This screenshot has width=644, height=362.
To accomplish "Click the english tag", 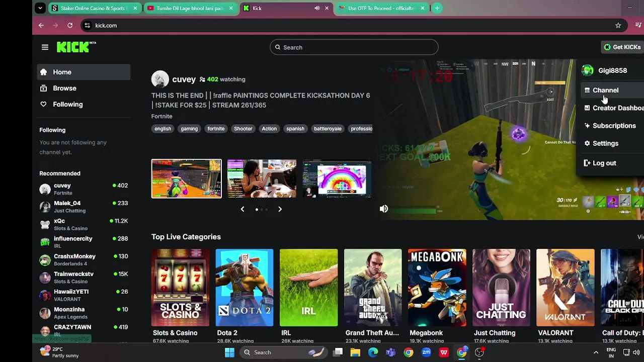I will (x=163, y=129).
